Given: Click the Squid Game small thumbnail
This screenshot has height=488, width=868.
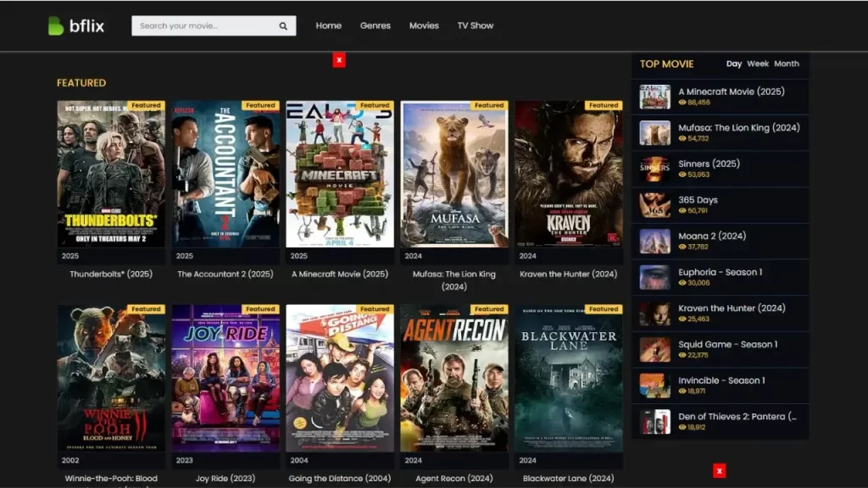Looking at the screenshot, I should [x=655, y=350].
